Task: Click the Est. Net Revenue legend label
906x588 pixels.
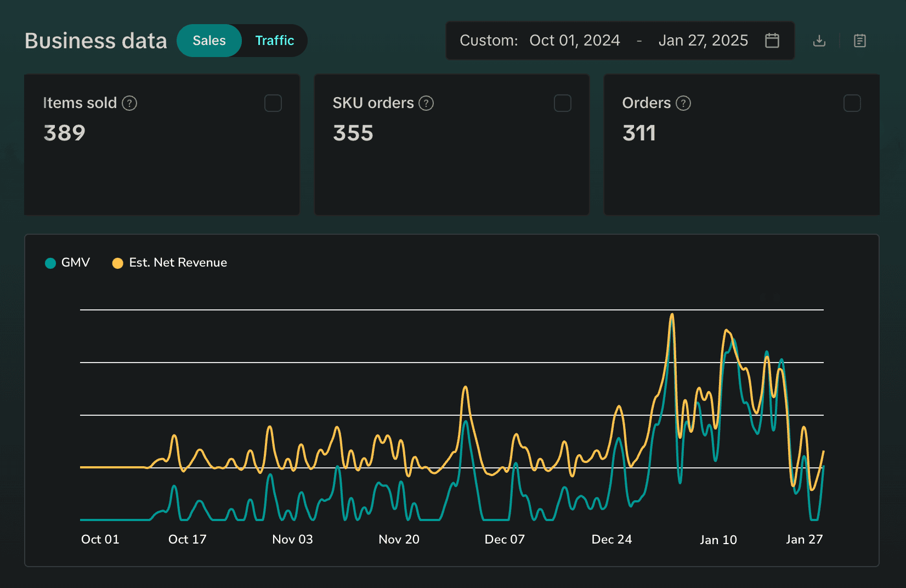Action: pos(178,263)
